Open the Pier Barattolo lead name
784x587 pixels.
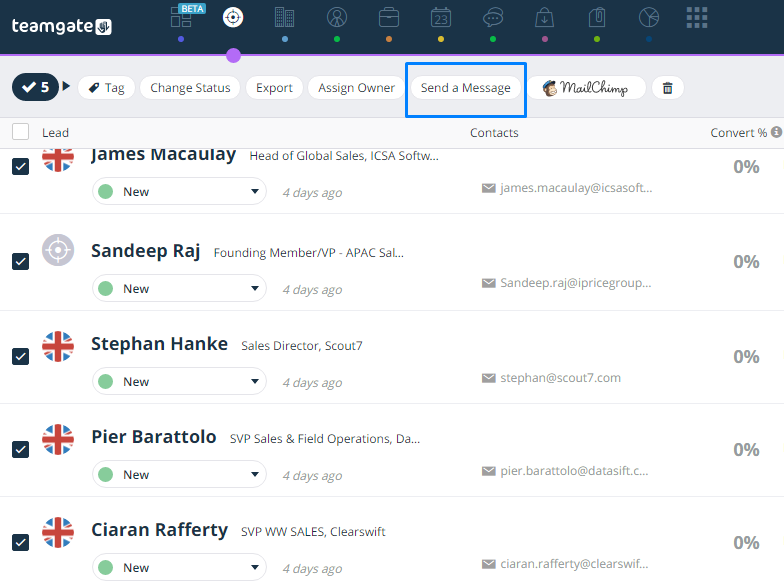(154, 437)
